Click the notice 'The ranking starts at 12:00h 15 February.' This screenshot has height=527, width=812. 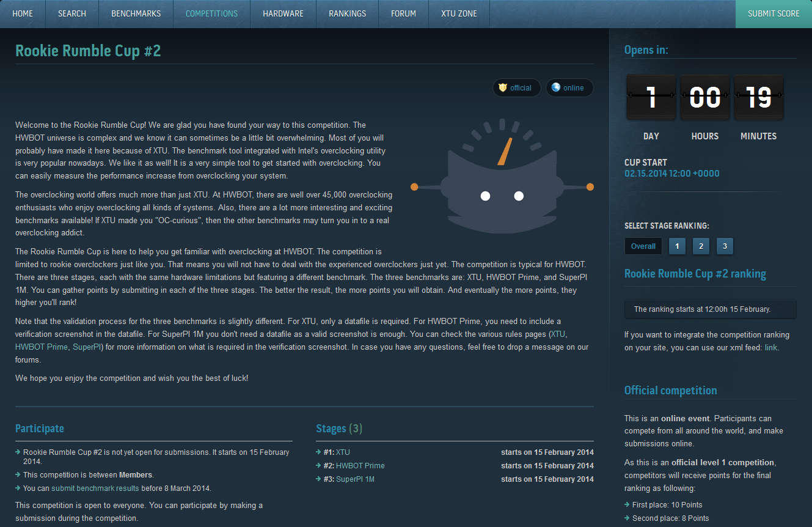pos(711,309)
